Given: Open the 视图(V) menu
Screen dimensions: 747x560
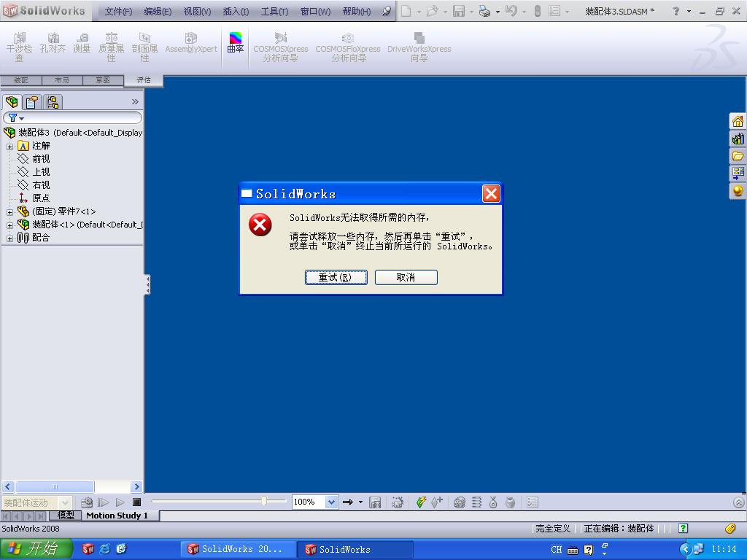Looking at the screenshot, I should [197, 12].
